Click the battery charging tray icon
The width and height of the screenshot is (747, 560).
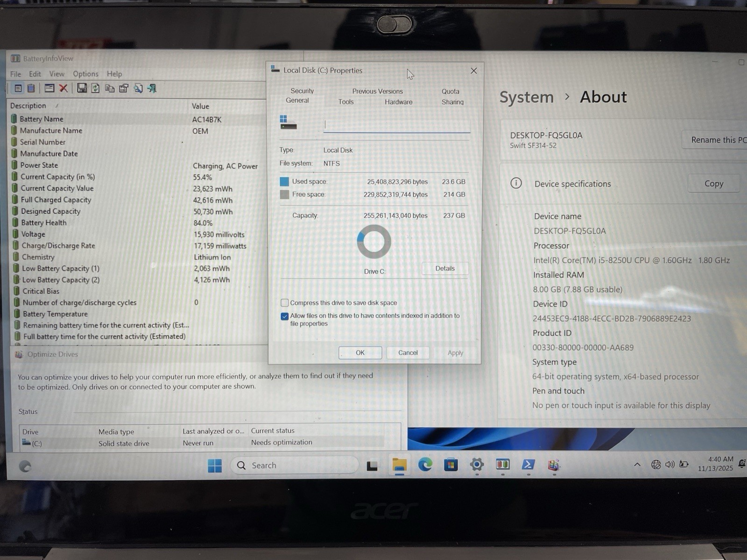click(x=684, y=464)
